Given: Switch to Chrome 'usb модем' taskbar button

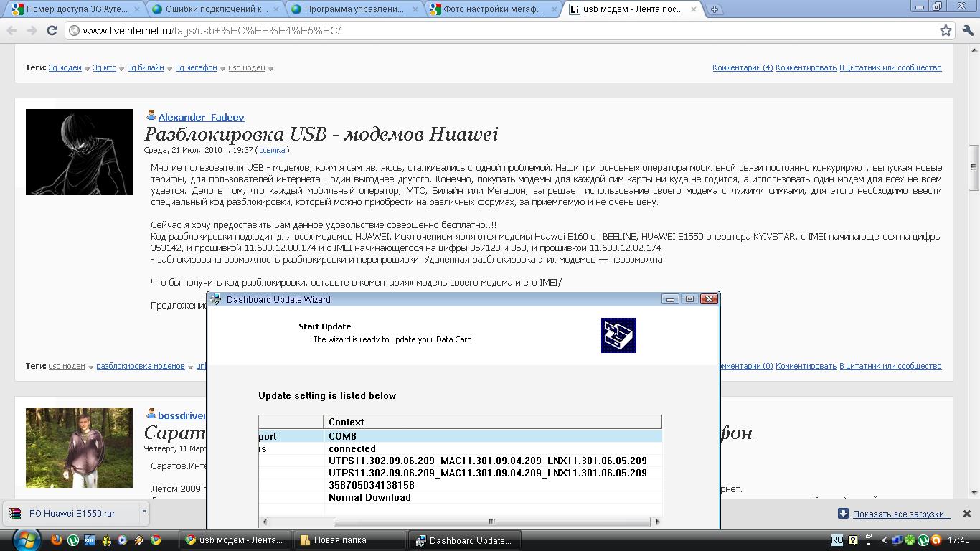Looking at the screenshot, I should (235, 540).
